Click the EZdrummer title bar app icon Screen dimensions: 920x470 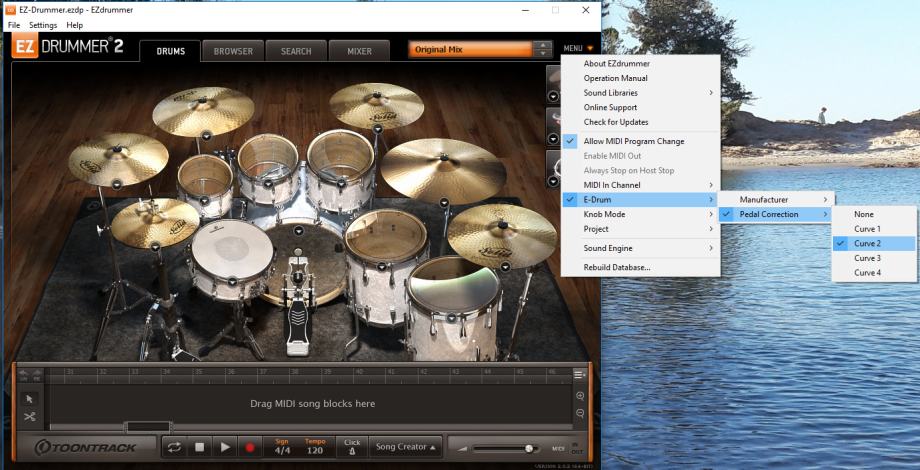pyautogui.click(x=10, y=10)
